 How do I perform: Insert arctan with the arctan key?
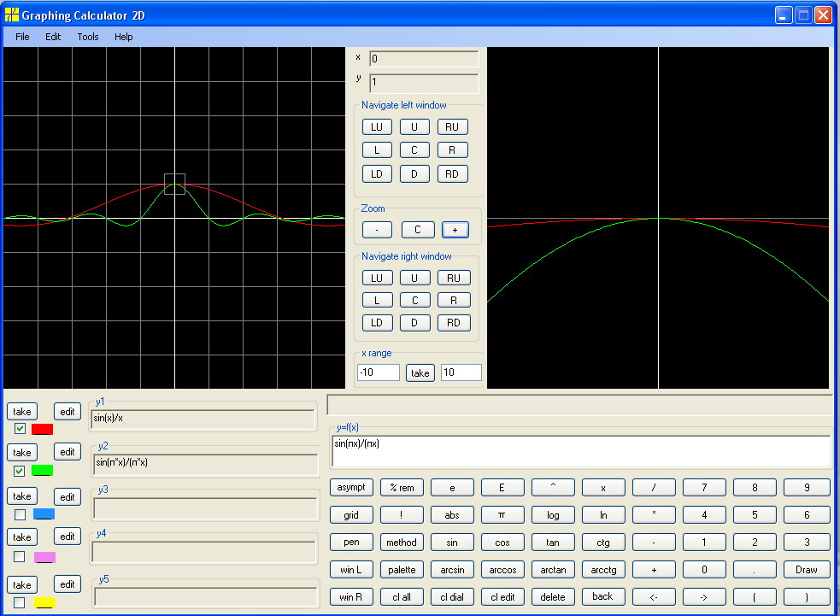click(553, 569)
